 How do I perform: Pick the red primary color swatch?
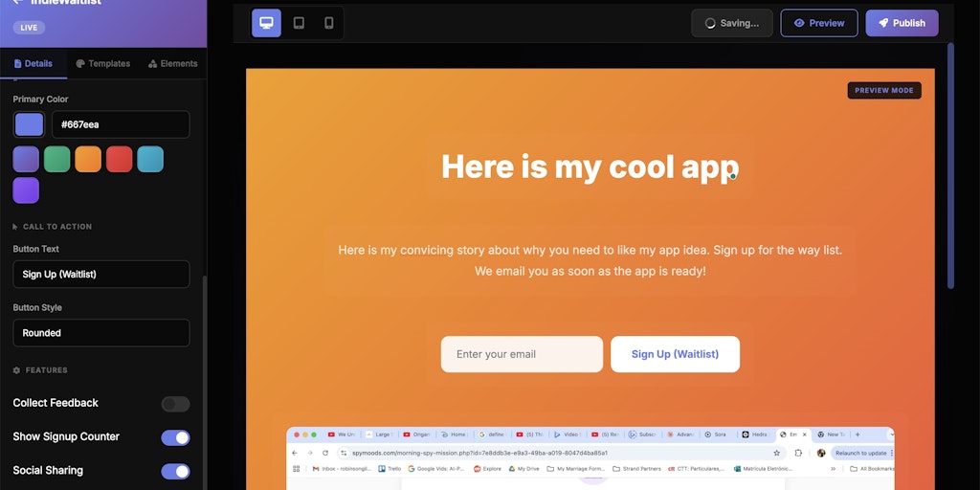click(x=119, y=159)
